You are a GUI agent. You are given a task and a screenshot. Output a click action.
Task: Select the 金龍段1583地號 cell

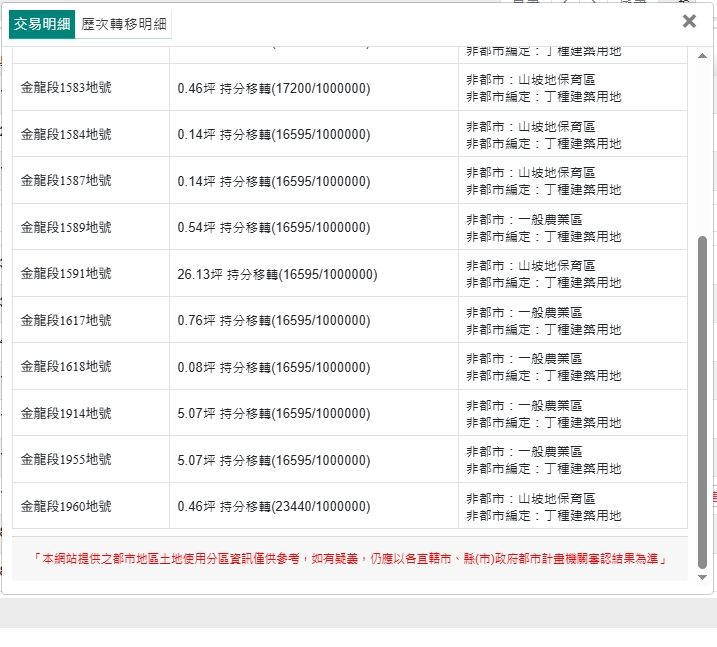(66, 88)
